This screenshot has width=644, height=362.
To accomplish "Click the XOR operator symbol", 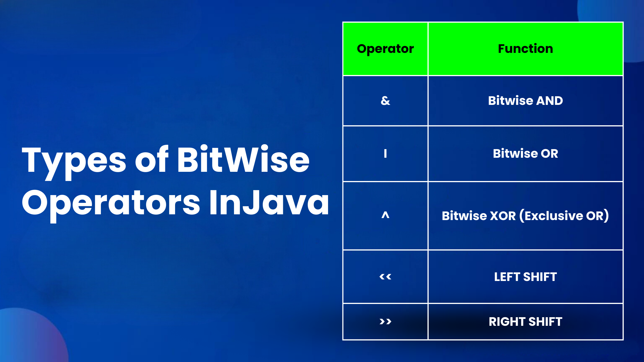I will pyautogui.click(x=384, y=216).
